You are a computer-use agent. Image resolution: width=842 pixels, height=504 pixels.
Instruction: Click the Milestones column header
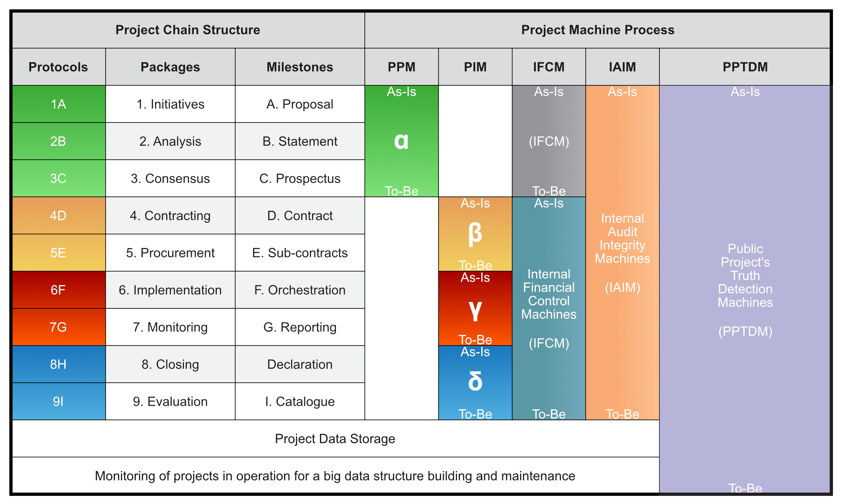tap(300, 67)
